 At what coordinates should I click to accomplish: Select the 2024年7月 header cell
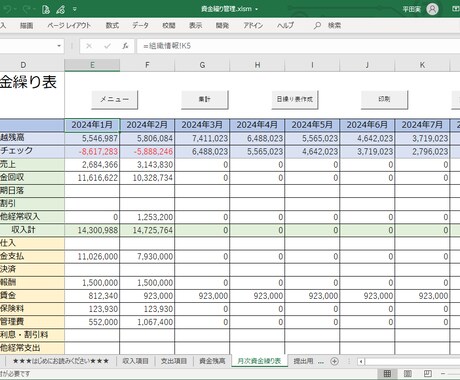[422, 125]
